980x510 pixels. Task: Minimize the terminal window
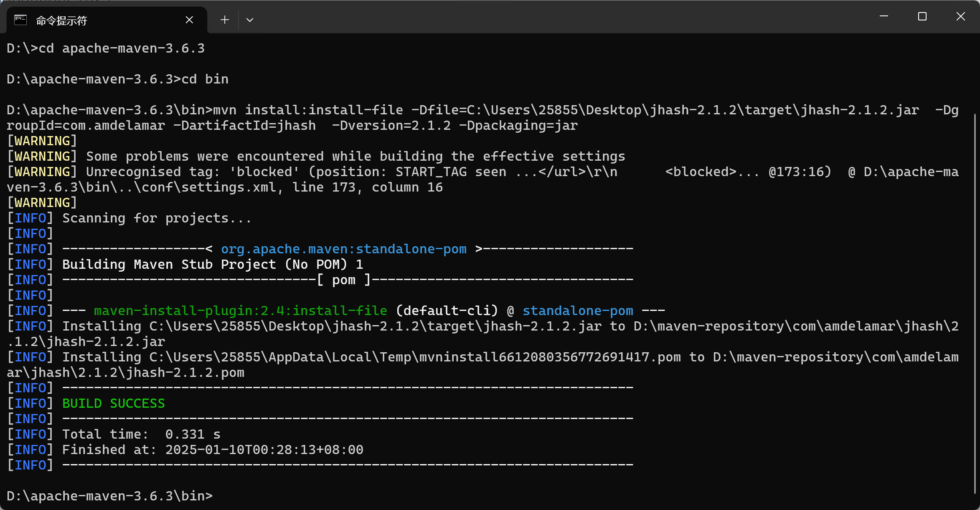click(x=884, y=16)
